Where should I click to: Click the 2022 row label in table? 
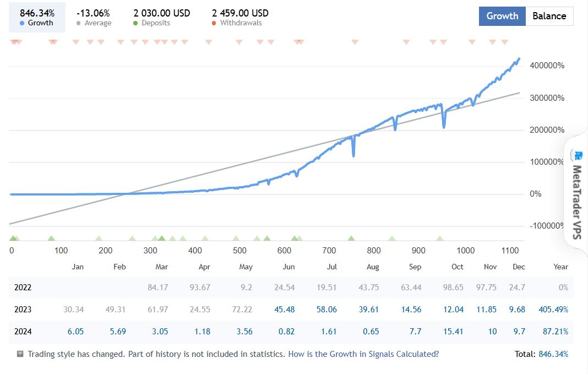click(x=24, y=288)
